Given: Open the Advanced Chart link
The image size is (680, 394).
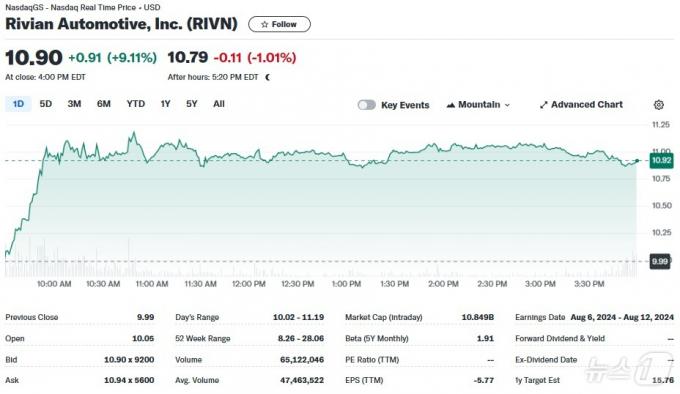Looking at the screenshot, I should click(x=581, y=105).
